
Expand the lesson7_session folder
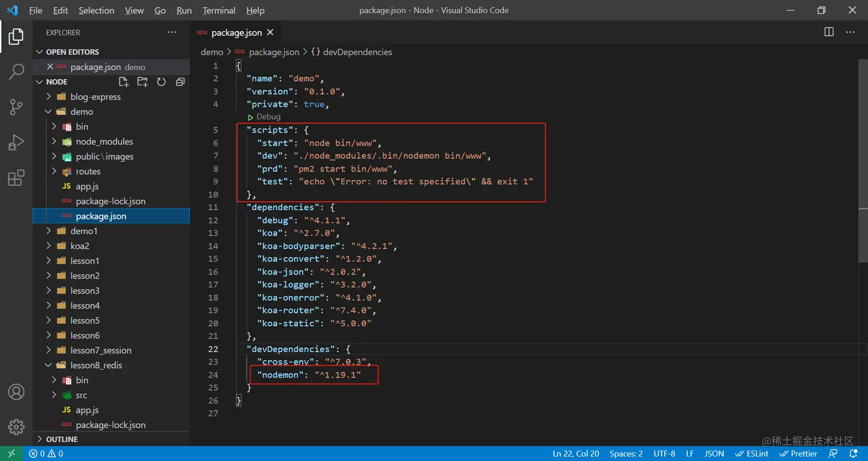[111, 350]
